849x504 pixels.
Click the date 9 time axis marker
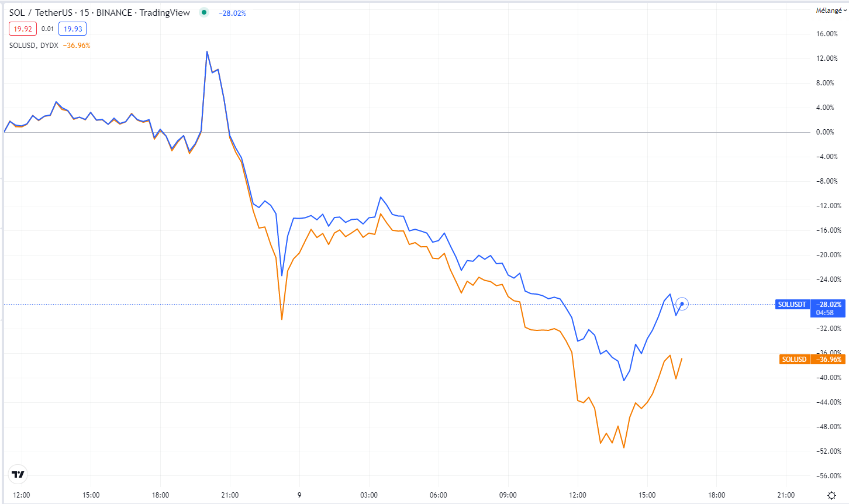click(x=299, y=495)
